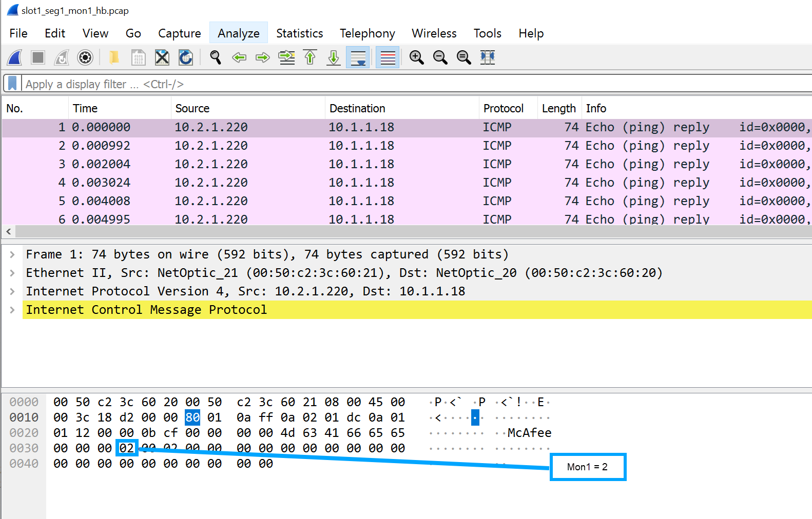This screenshot has height=519, width=812.
Task: Select packet number 3 at time 0.002004
Action: pos(407,164)
